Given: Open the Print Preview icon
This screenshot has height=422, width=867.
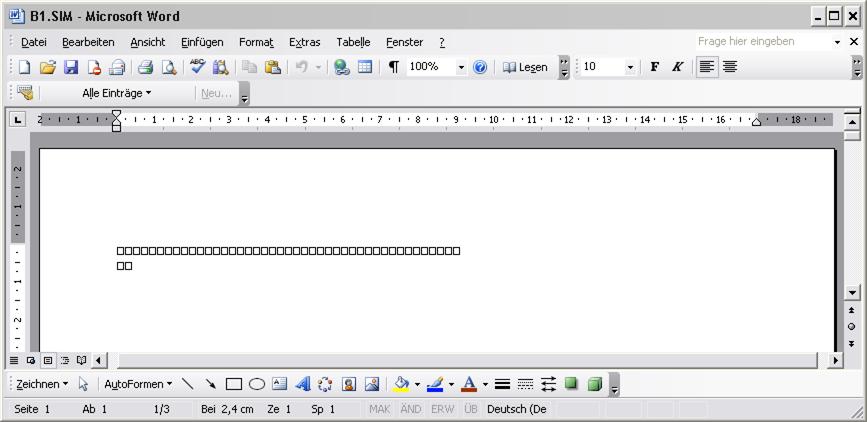Looking at the screenshot, I should pos(168,67).
